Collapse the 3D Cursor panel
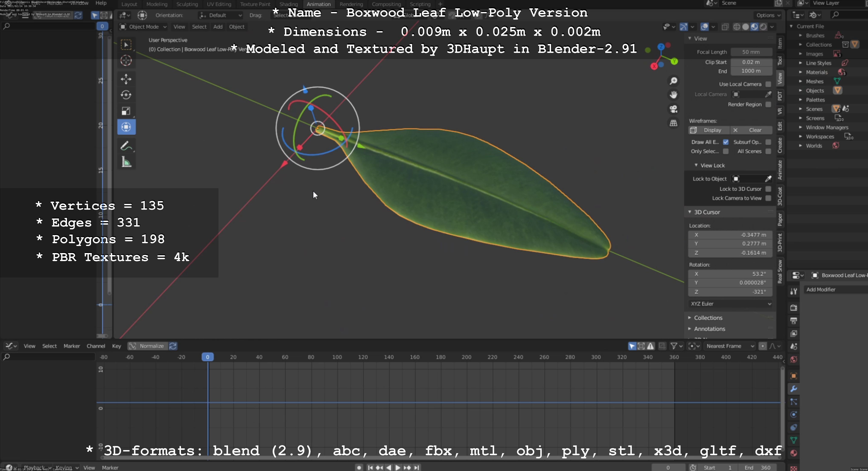The height and width of the screenshot is (471, 868). click(x=707, y=212)
